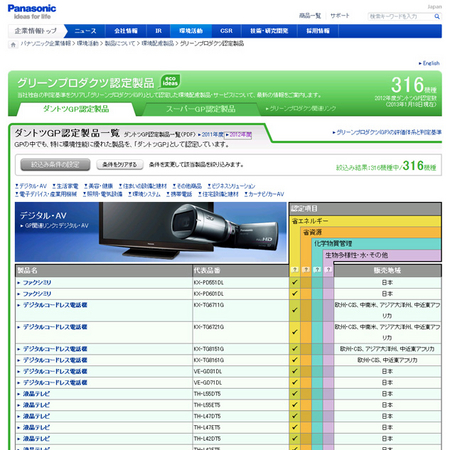Viewport: 450px width, 450px height.
Task: Jump to 美容・健康 category
Action: (98, 186)
